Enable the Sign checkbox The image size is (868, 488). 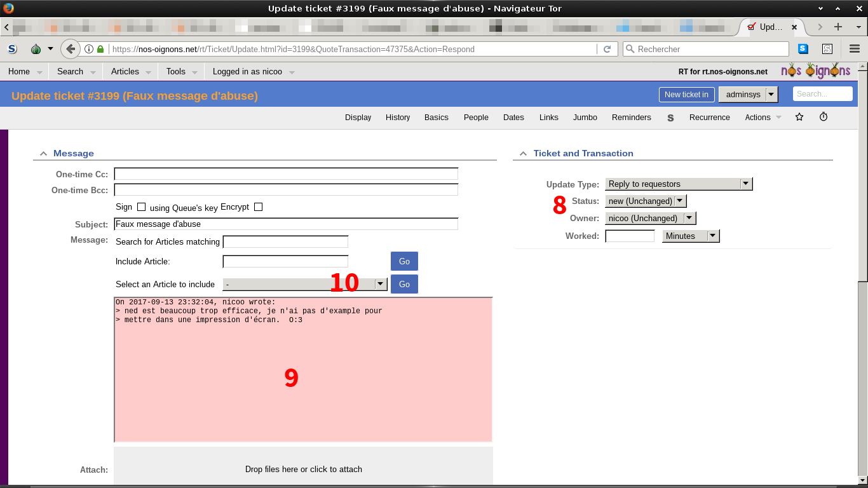[142, 207]
